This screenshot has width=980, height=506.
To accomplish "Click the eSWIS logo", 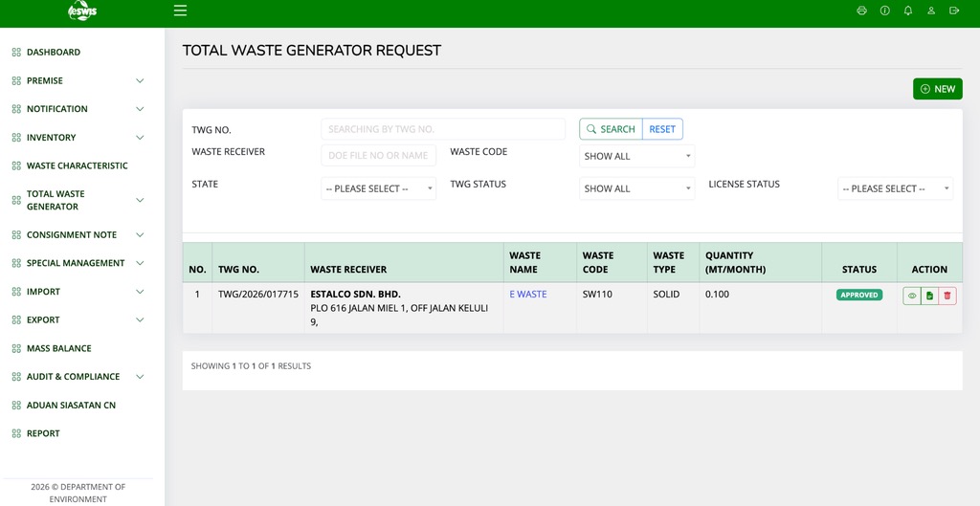I will click(x=82, y=11).
